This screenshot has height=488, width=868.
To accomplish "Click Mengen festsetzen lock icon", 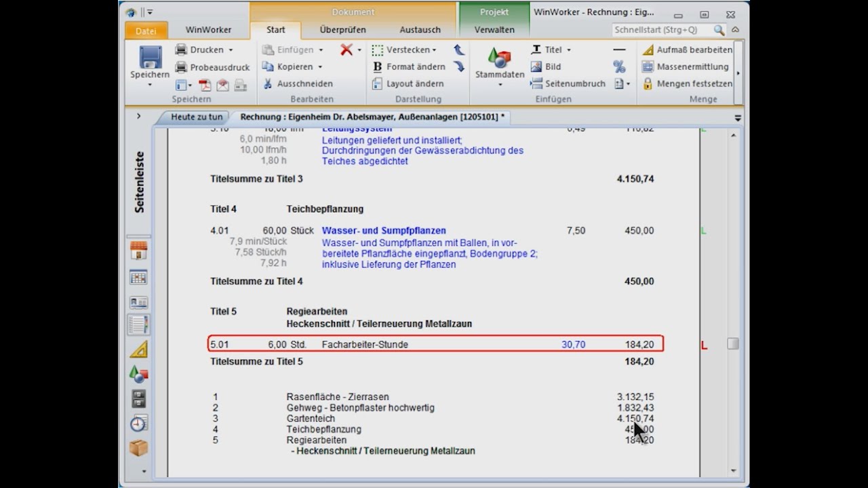I will 648,83.
